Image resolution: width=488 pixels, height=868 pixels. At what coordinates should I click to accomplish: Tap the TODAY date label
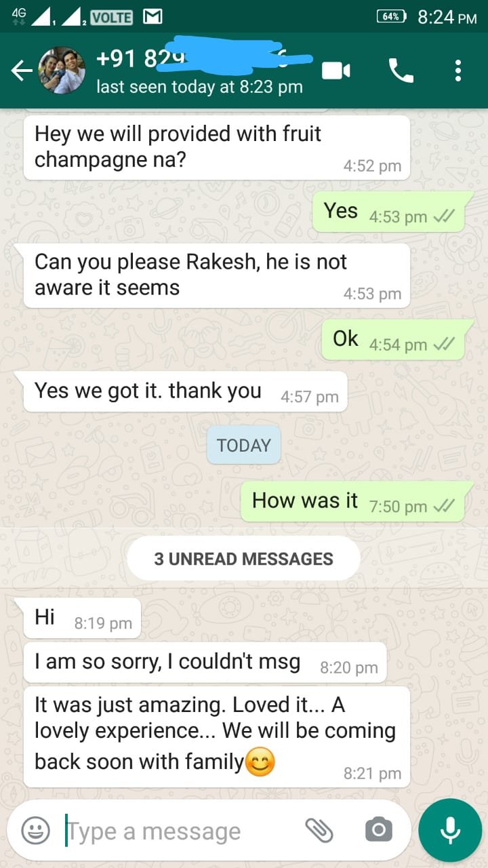pyautogui.click(x=244, y=446)
